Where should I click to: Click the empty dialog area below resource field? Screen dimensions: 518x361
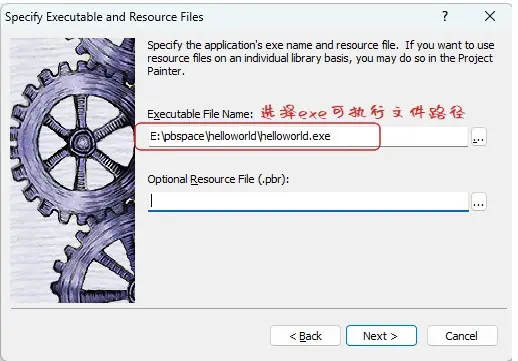pyautogui.click(x=320, y=258)
